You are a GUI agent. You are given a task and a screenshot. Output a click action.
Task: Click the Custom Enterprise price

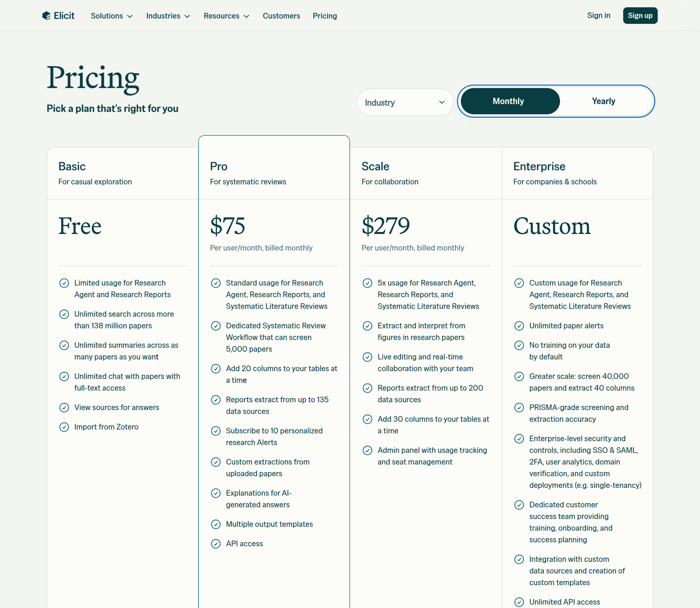[552, 226]
